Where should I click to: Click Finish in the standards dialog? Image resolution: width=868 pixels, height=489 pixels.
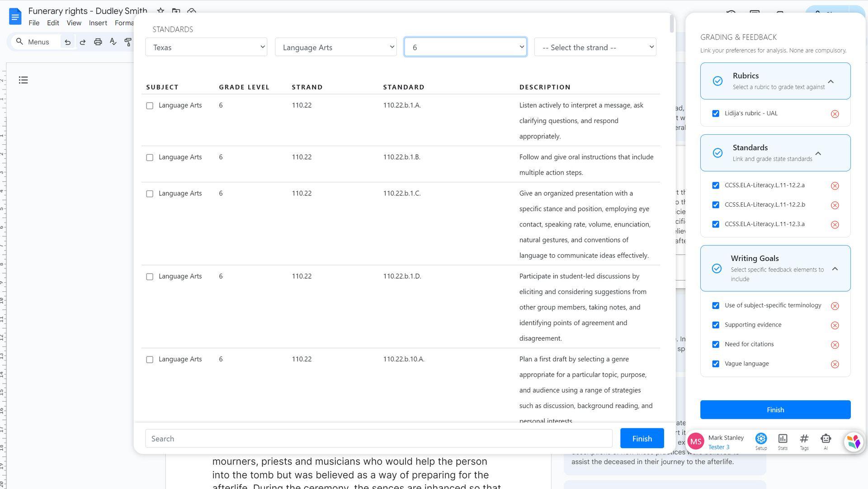tap(642, 438)
